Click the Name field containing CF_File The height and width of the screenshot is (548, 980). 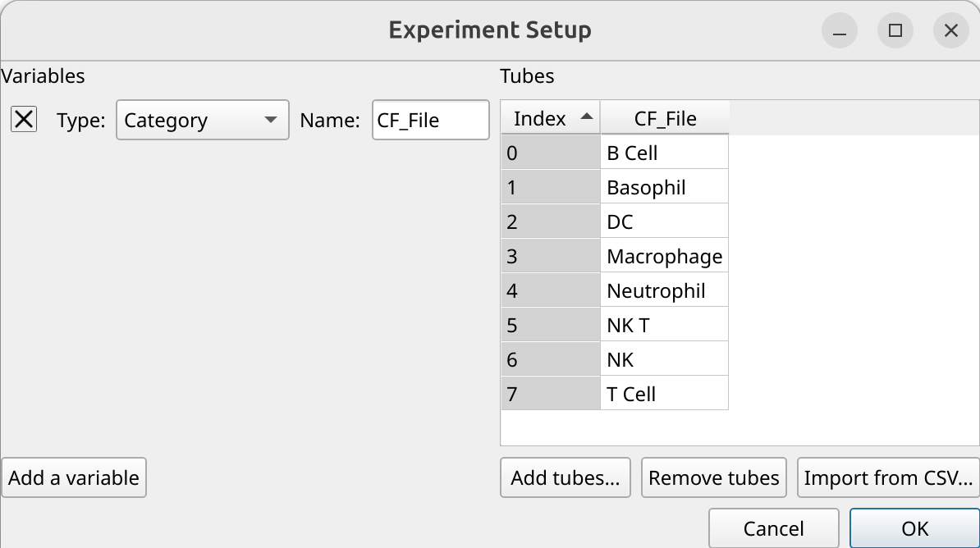[431, 120]
